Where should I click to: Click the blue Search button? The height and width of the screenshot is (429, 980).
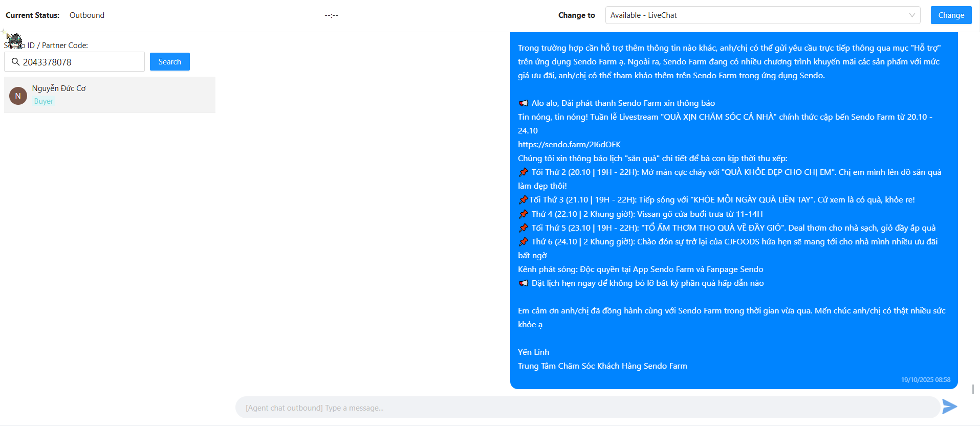point(169,62)
